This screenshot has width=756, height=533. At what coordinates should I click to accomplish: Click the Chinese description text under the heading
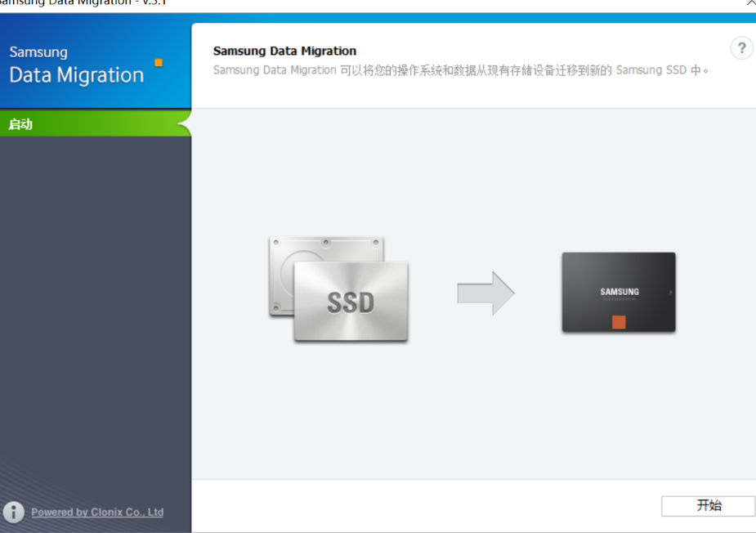461,70
